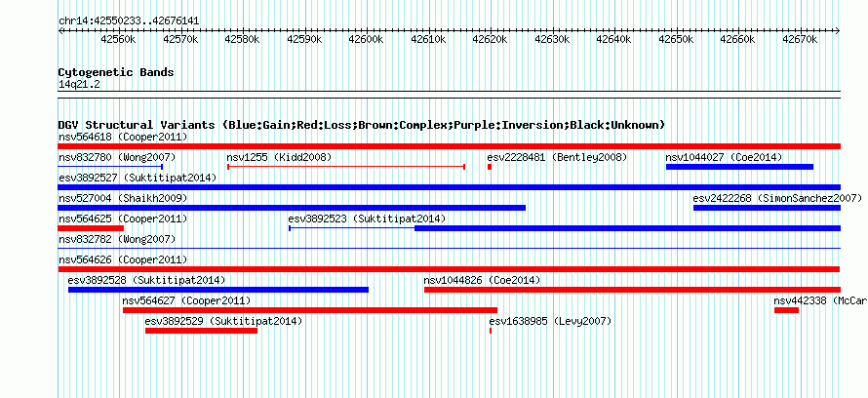
Task: Open the nsv564626 (Cooper2011) label
Action: (x=123, y=259)
